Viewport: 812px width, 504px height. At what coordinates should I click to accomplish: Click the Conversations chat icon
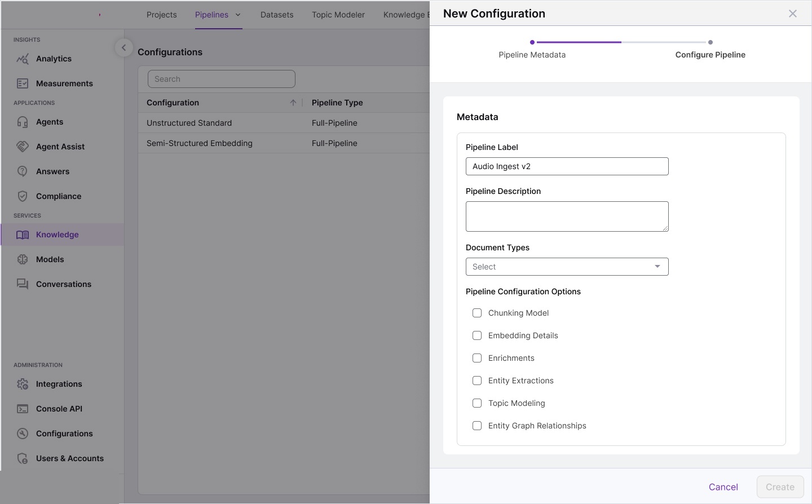(x=23, y=284)
